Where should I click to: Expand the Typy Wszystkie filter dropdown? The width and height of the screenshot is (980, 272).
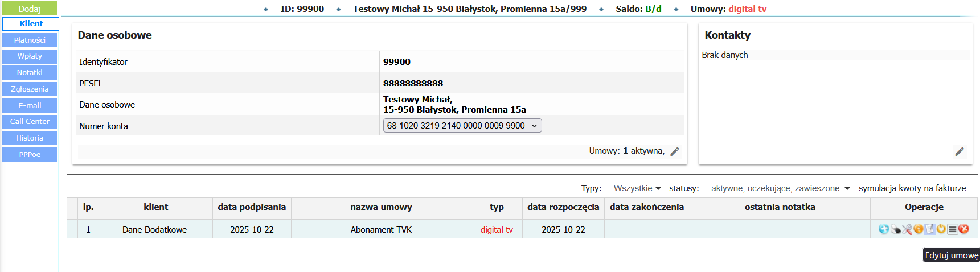tap(637, 188)
